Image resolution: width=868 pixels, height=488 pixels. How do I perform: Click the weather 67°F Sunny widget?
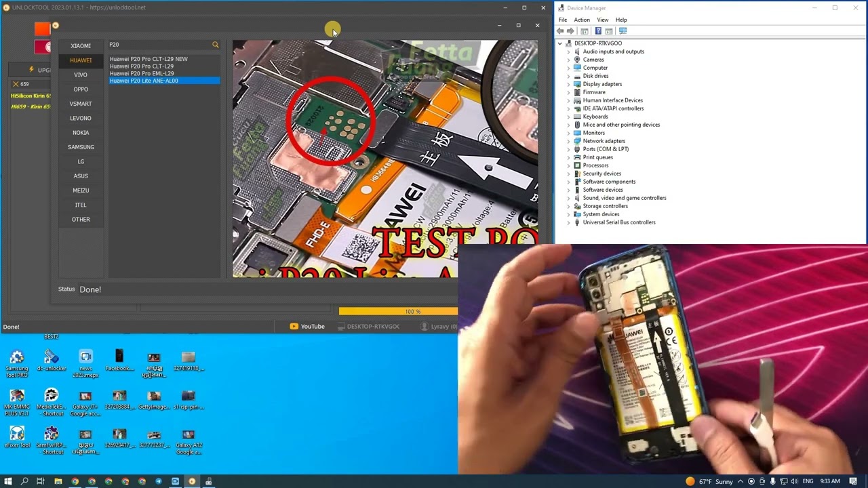click(x=709, y=481)
